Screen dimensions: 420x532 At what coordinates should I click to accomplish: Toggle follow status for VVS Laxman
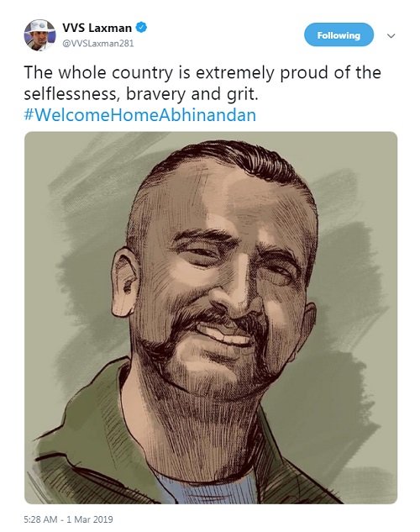click(339, 34)
